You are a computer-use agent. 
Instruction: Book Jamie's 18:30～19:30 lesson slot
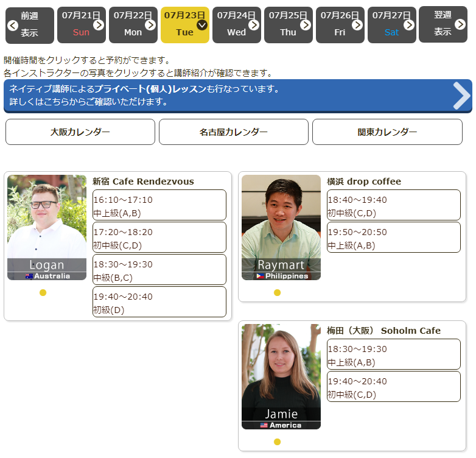(x=394, y=354)
